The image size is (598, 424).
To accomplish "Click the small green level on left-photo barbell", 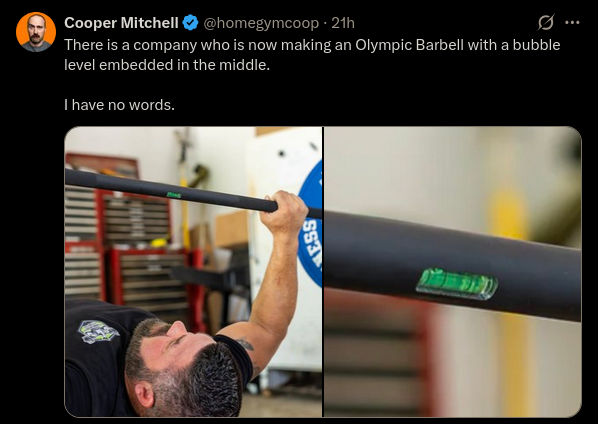I will tap(174, 195).
